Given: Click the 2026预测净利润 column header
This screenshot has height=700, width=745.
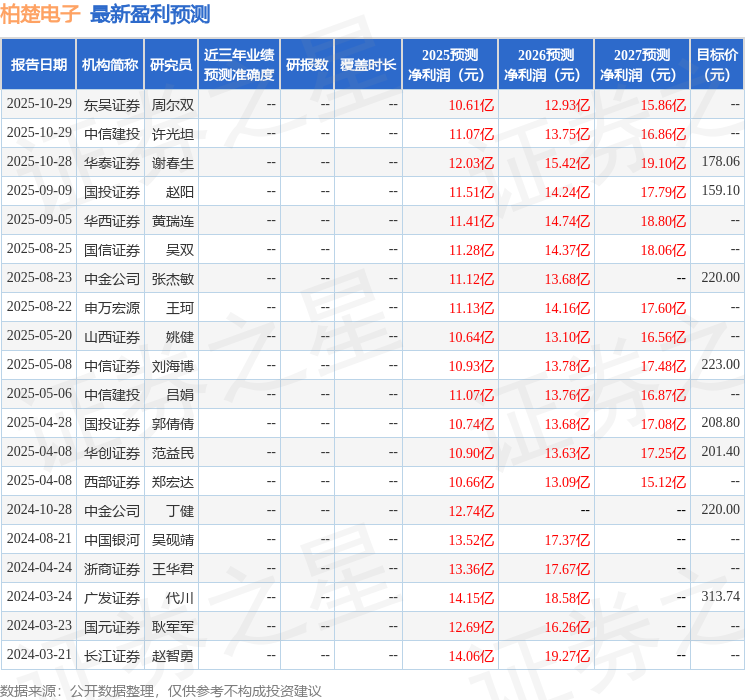Looking at the screenshot, I should [x=546, y=64].
